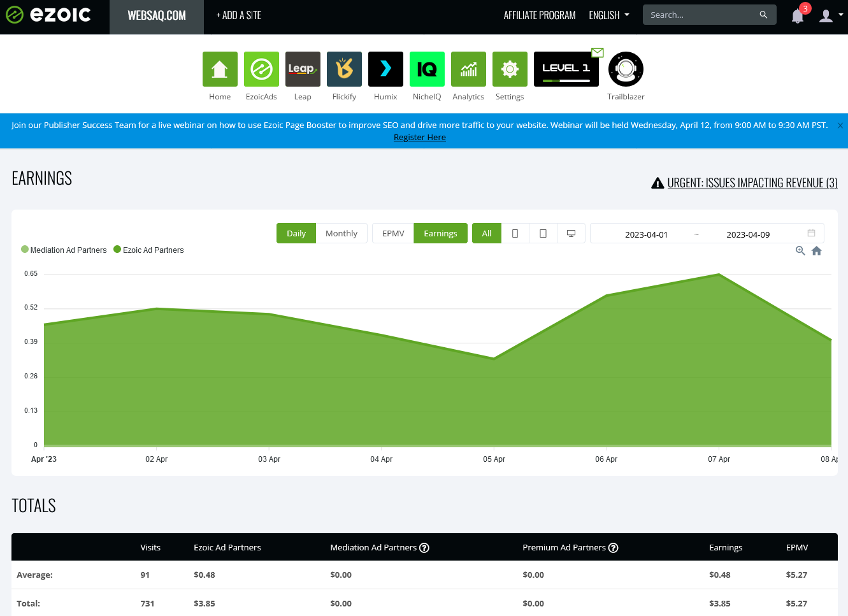
Task: Open the notifications bell
Action: pos(797,16)
